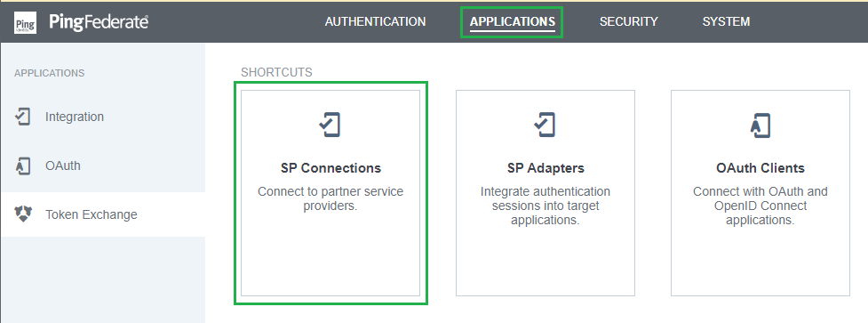Open the OAuth Clients title link
This screenshot has width=868, height=323.
(760, 168)
